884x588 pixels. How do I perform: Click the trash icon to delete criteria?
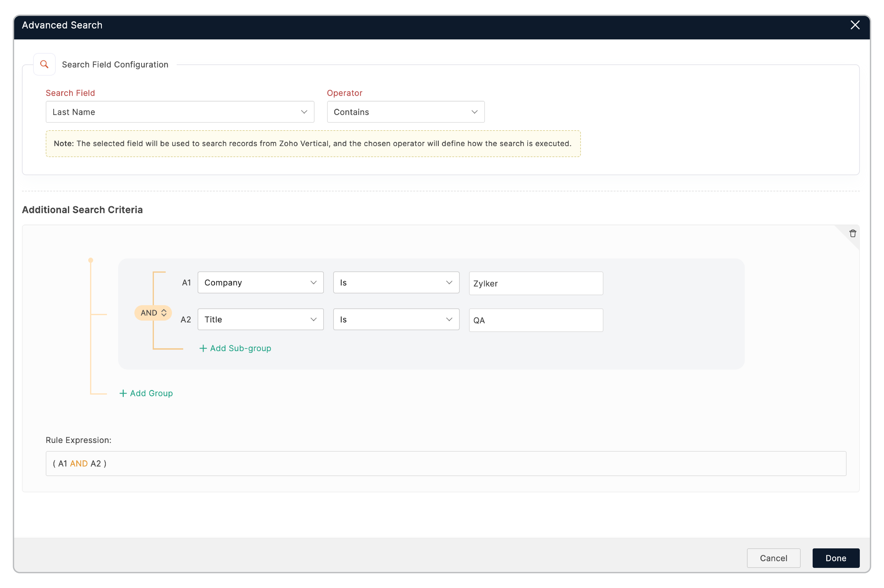pos(852,234)
